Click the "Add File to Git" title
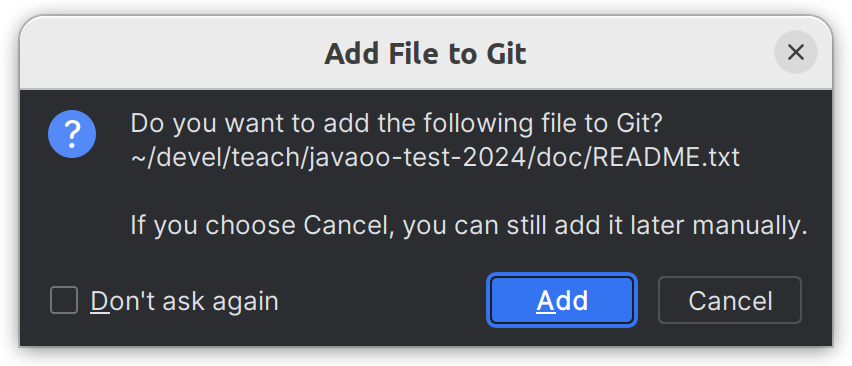The height and width of the screenshot is (366, 852). click(425, 54)
